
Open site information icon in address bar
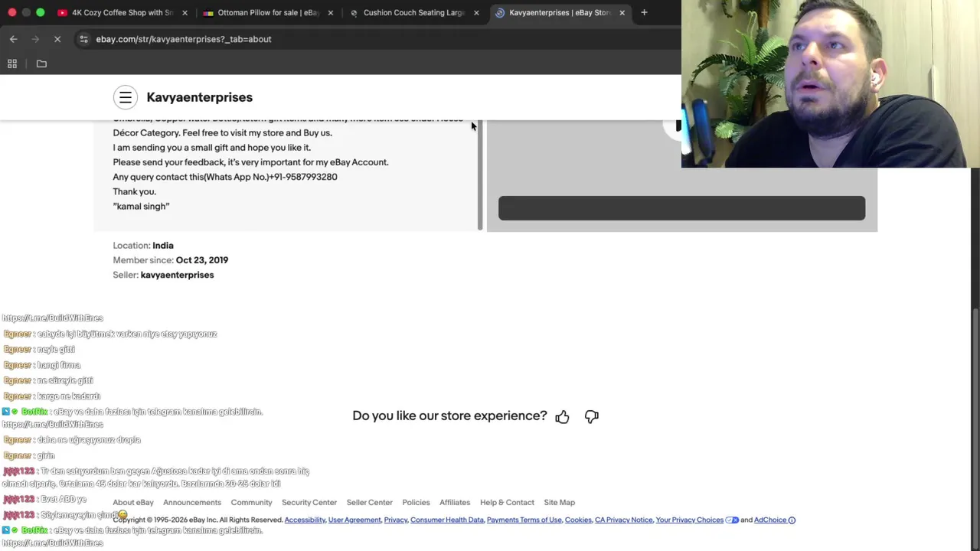[x=83, y=39]
